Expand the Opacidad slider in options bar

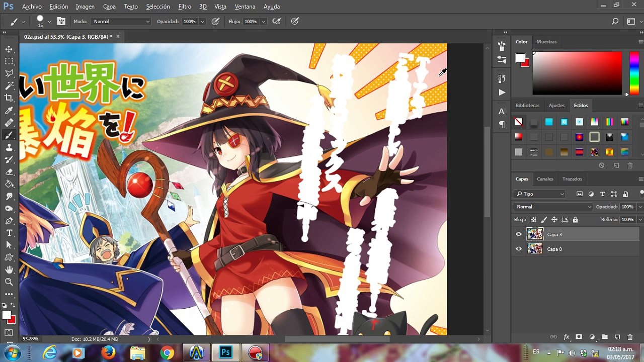pyautogui.click(x=202, y=22)
